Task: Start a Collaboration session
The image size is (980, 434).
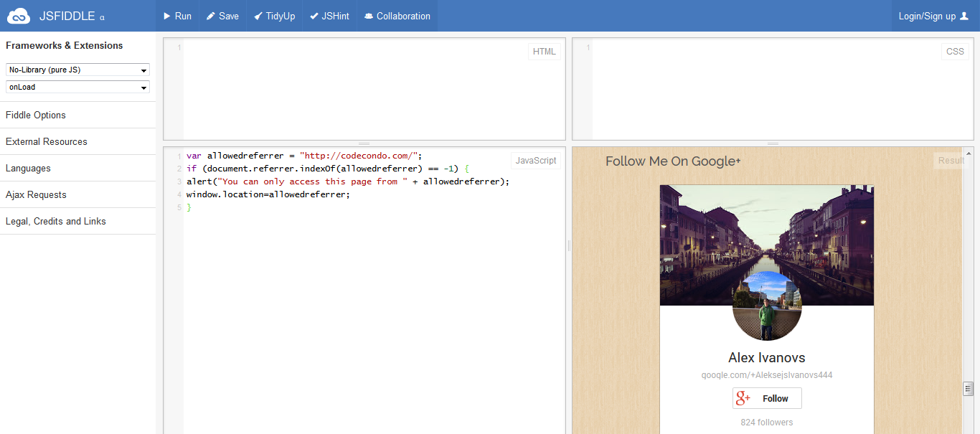Action: pos(397,16)
